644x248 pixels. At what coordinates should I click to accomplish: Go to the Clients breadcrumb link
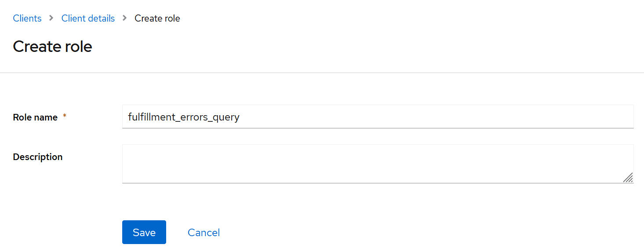coord(27,18)
